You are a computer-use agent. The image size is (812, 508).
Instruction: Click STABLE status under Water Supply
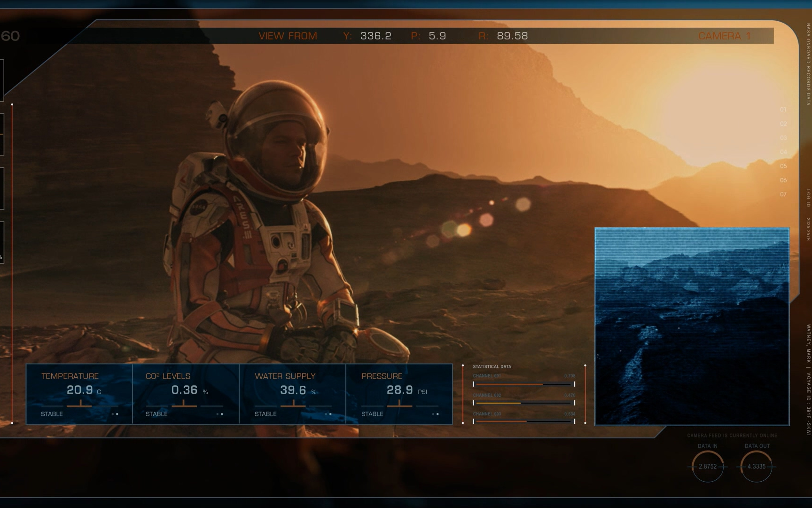265,414
